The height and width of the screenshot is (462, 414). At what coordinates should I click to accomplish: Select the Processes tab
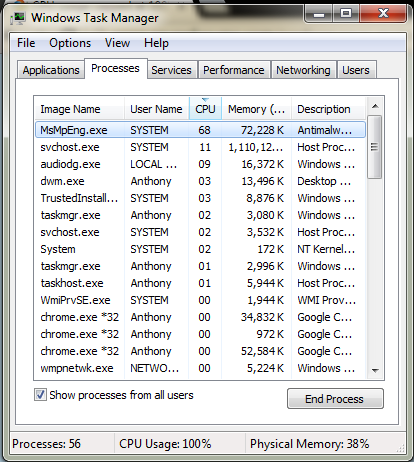pyautogui.click(x=115, y=68)
